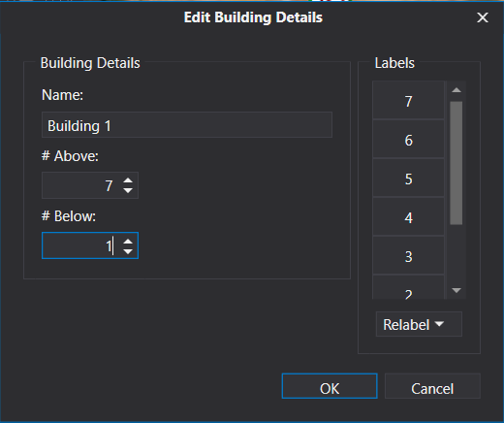Click the Labels list scrollbar thumb
This screenshot has width=504, height=423.
[x=457, y=163]
